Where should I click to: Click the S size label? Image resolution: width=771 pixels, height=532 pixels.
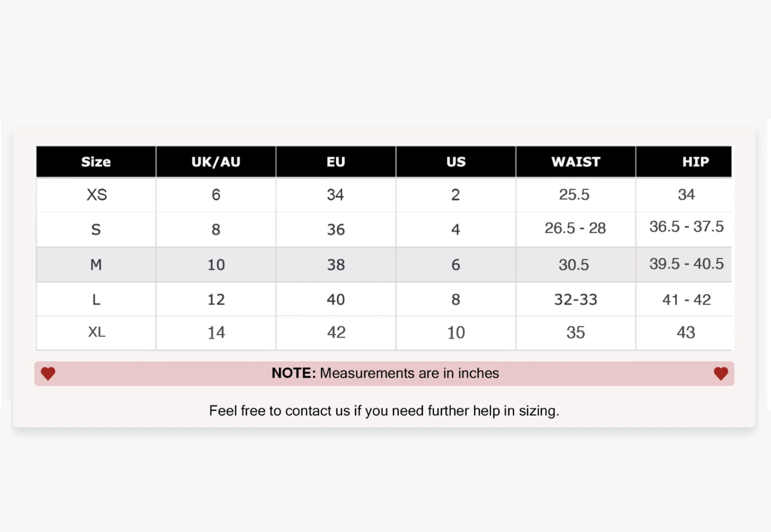[x=96, y=229]
